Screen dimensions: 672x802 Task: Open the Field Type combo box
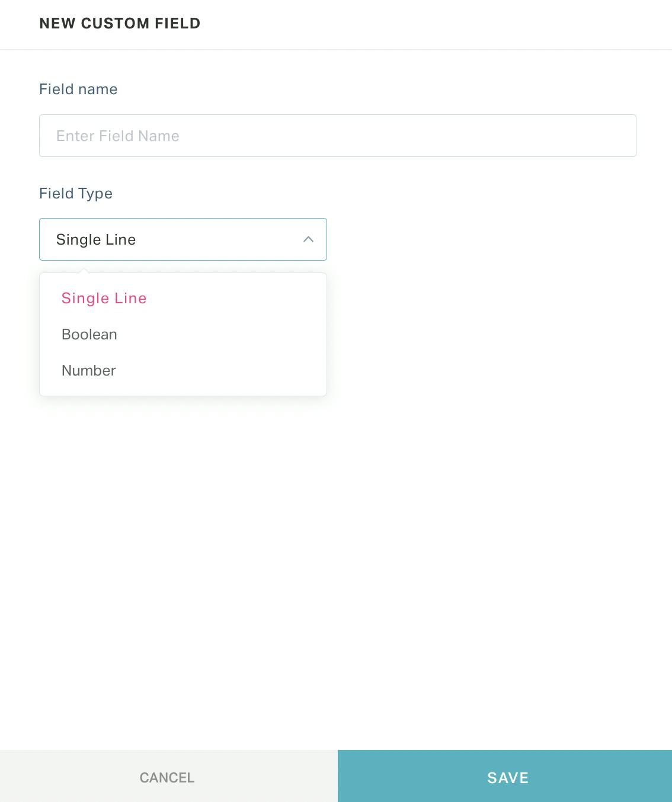183,239
